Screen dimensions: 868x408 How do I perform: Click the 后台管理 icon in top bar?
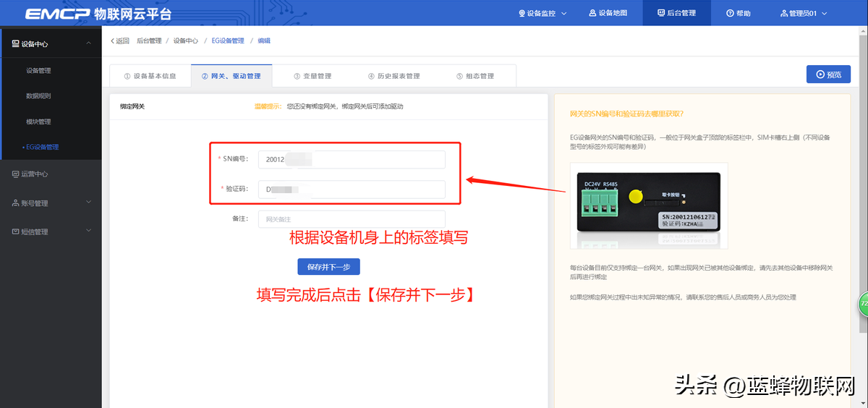point(660,13)
